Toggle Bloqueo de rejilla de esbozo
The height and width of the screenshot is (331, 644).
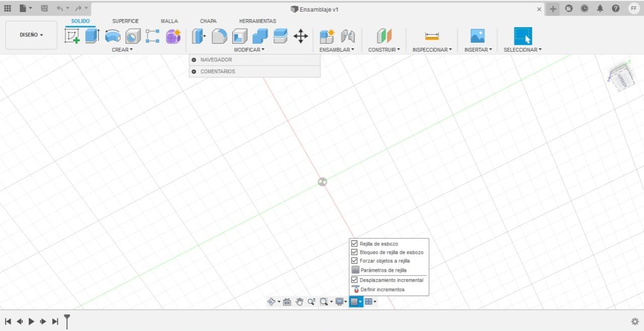coord(354,252)
